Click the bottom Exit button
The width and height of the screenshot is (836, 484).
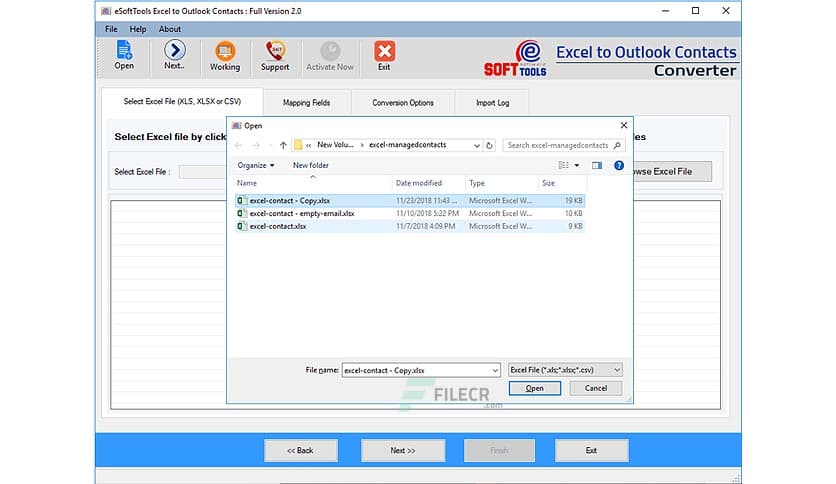coord(591,450)
